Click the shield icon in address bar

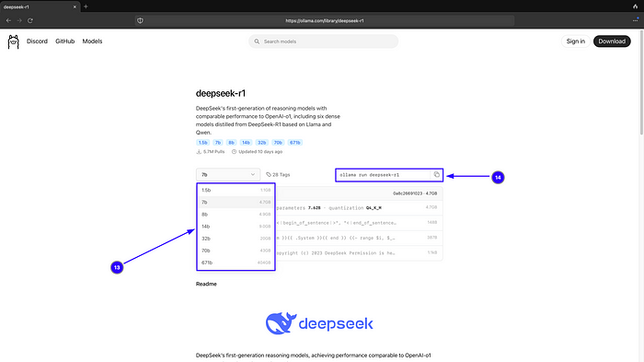(x=140, y=20)
